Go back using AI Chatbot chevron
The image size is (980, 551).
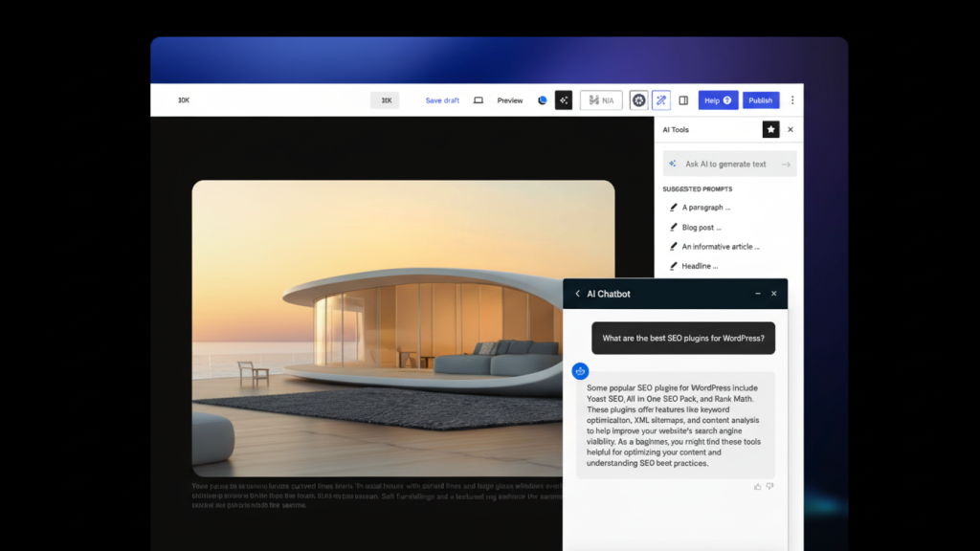pyautogui.click(x=577, y=294)
